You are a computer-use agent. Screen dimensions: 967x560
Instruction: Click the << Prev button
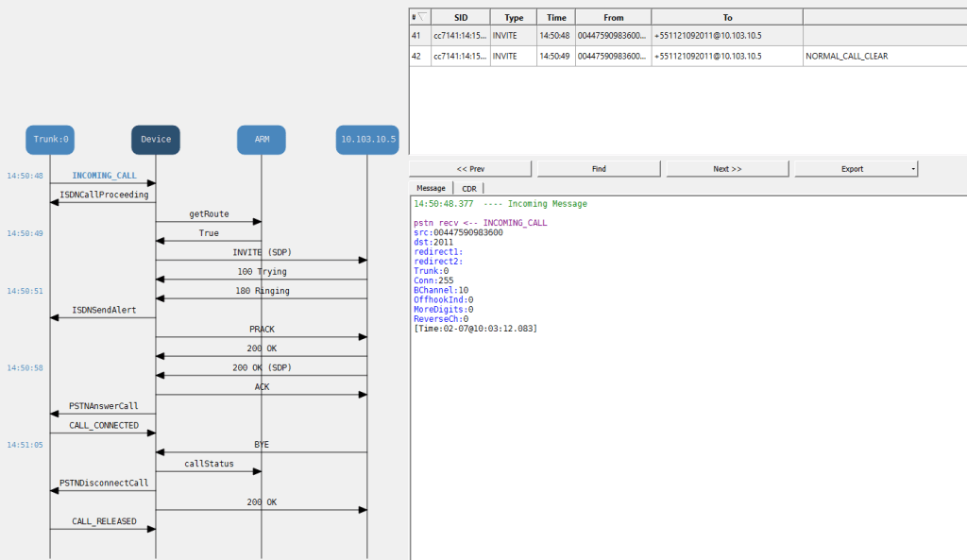pos(470,169)
